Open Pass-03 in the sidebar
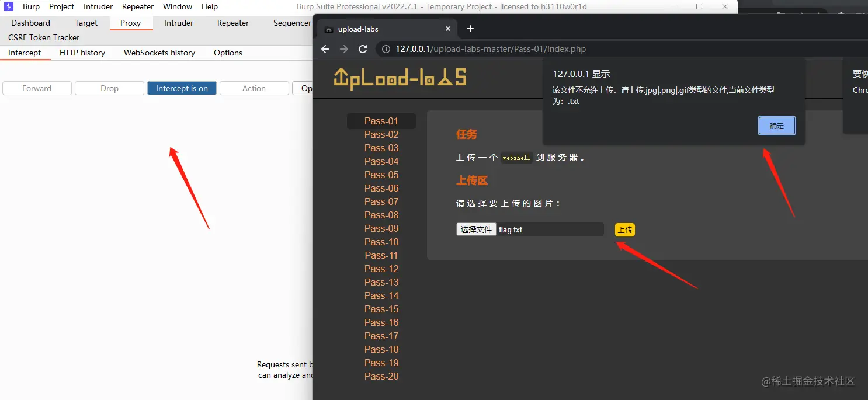This screenshot has height=400, width=868. pos(381,148)
